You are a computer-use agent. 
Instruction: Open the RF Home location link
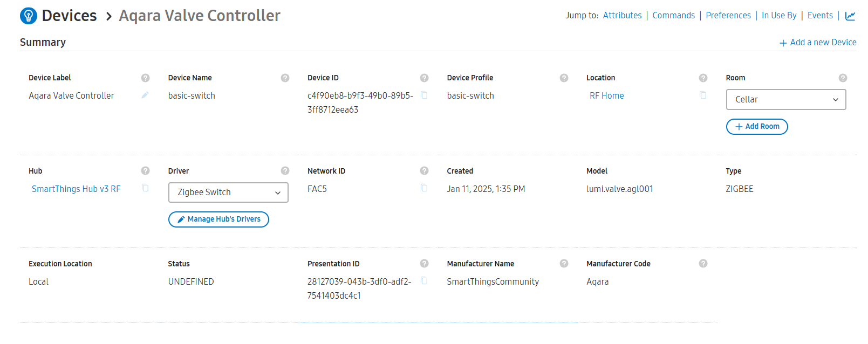coord(606,96)
